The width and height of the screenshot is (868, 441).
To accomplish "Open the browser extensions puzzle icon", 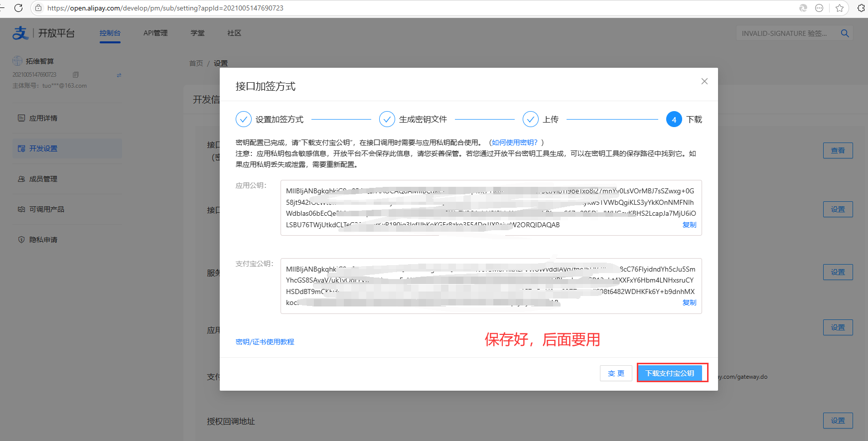I will (861, 8).
